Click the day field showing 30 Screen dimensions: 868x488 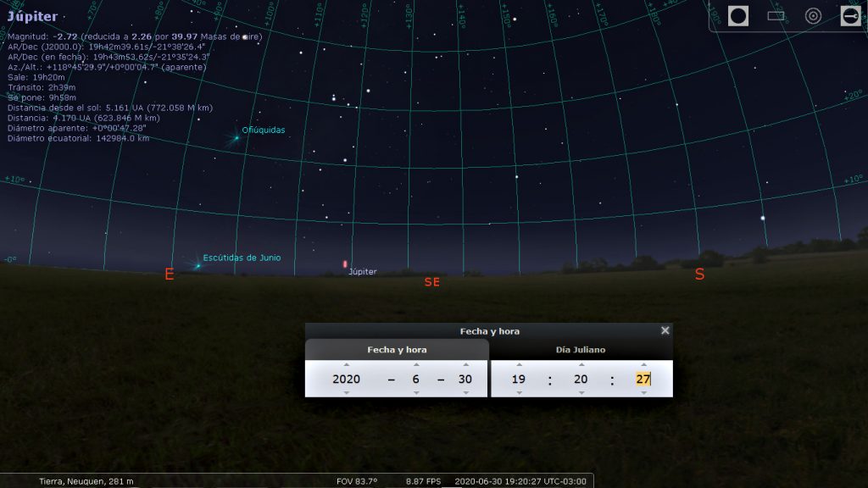coord(465,379)
